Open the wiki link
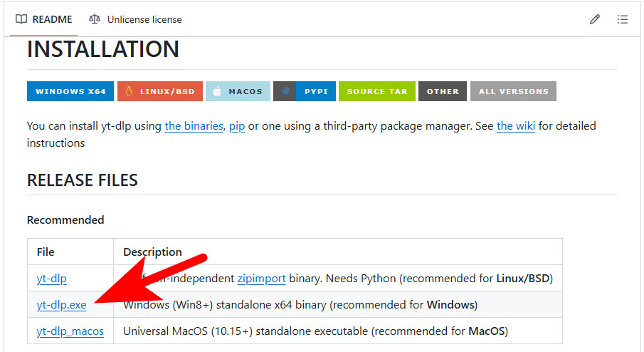Image resolution: width=644 pixels, height=352 pixels. point(516,126)
